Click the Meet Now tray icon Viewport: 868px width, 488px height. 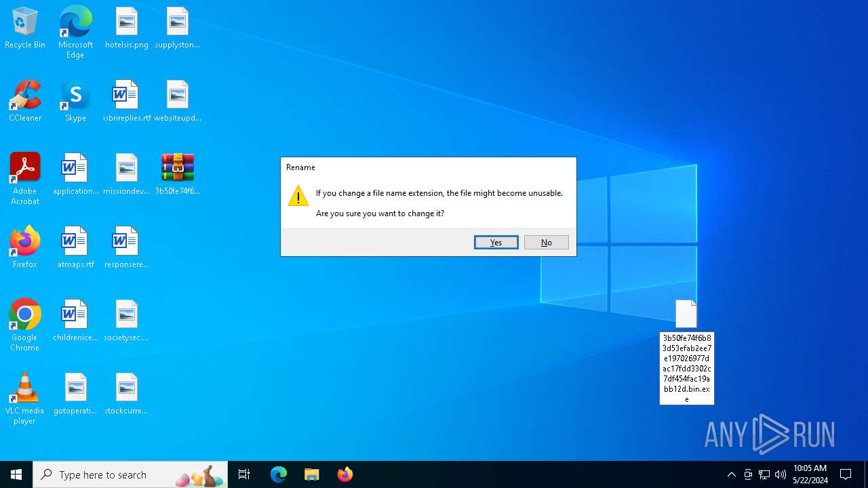[x=748, y=474]
